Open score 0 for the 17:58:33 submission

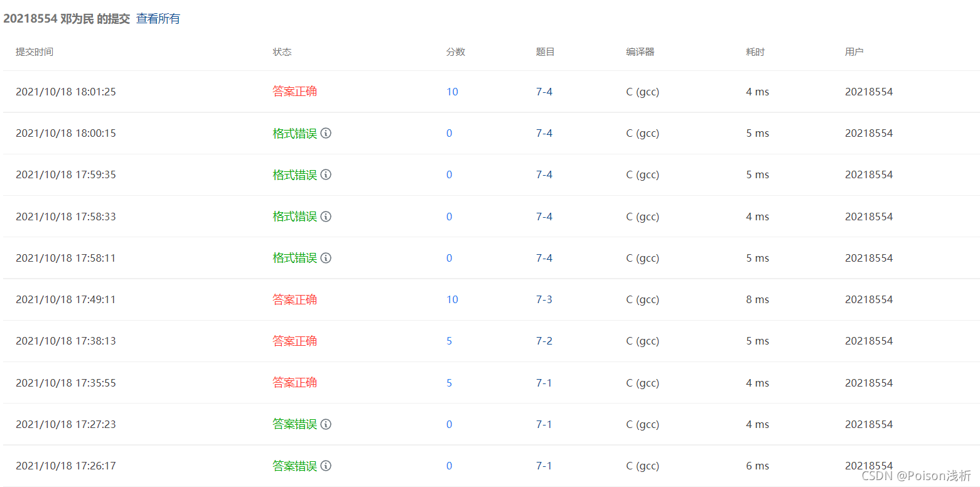[x=449, y=217]
